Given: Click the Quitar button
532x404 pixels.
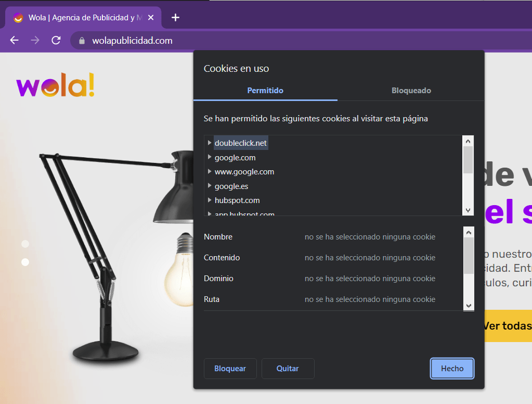Looking at the screenshot, I should (x=288, y=369).
